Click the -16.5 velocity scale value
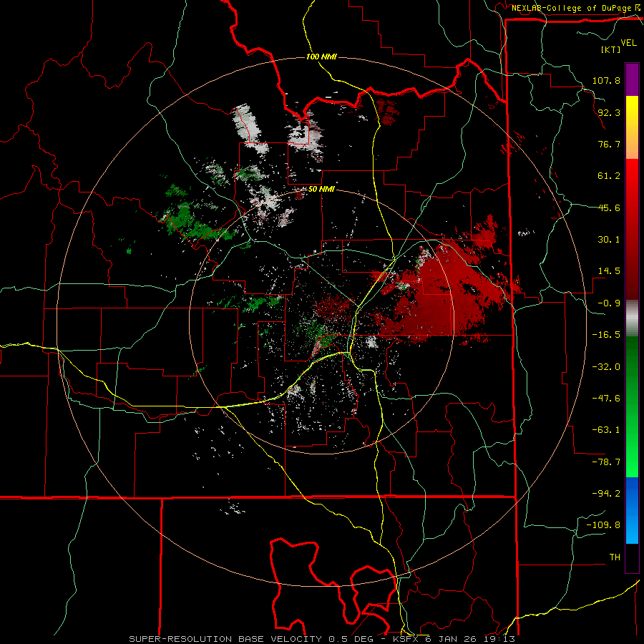644x644 pixels. 606,335
